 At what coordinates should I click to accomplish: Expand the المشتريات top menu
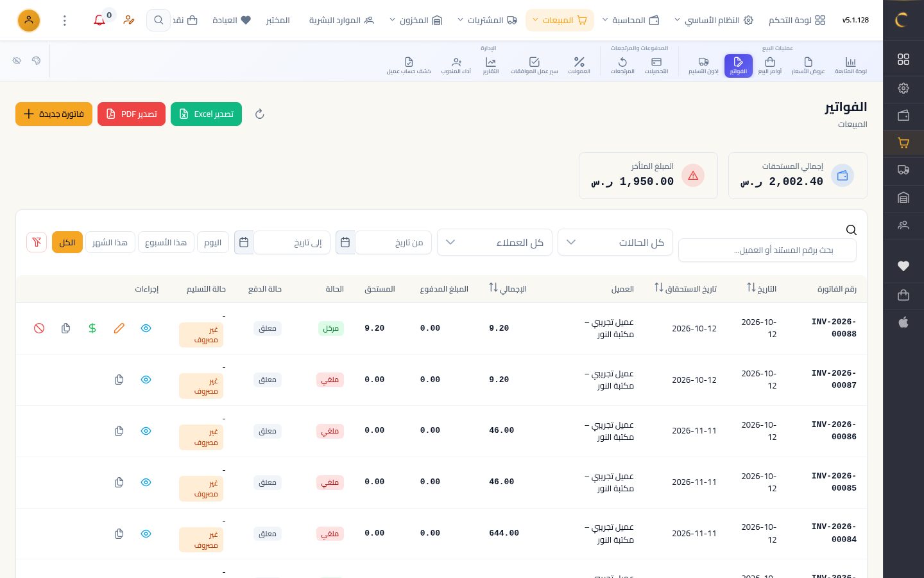click(x=487, y=20)
